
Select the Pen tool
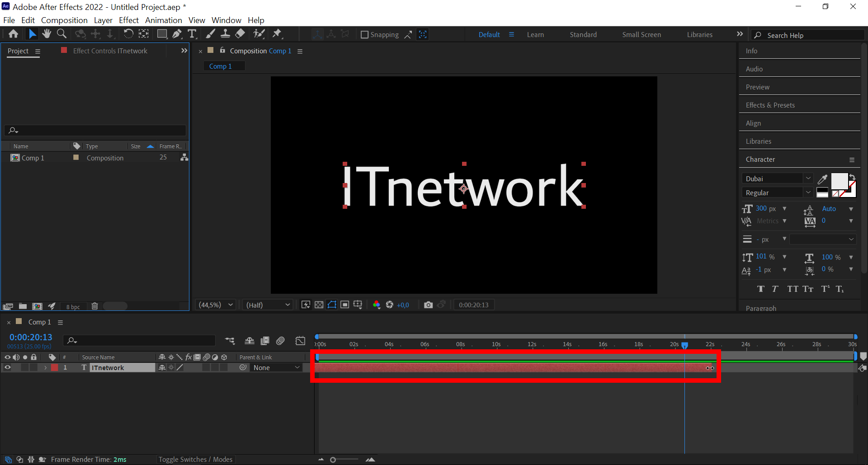[x=177, y=33]
